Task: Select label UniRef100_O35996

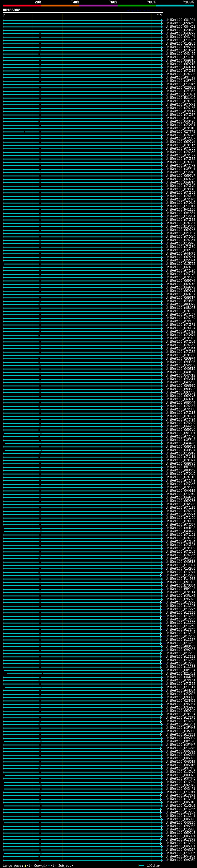Action: (180, 731)
